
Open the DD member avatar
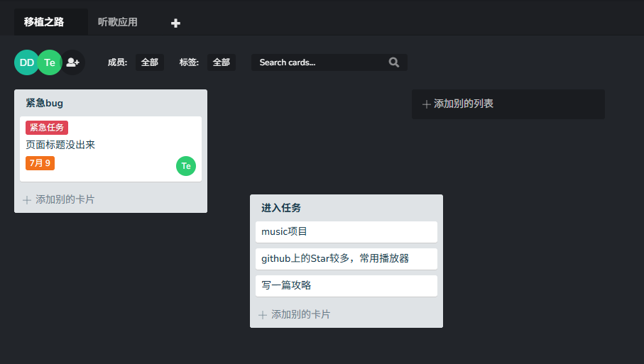coord(27,62)
